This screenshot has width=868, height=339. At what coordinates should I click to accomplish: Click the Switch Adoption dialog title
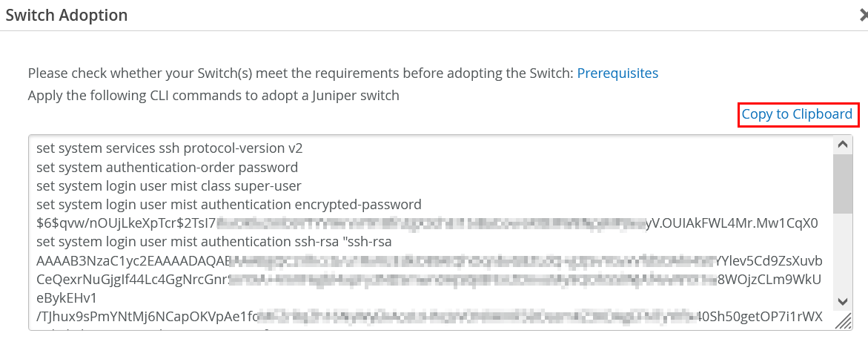pos(67,15)
